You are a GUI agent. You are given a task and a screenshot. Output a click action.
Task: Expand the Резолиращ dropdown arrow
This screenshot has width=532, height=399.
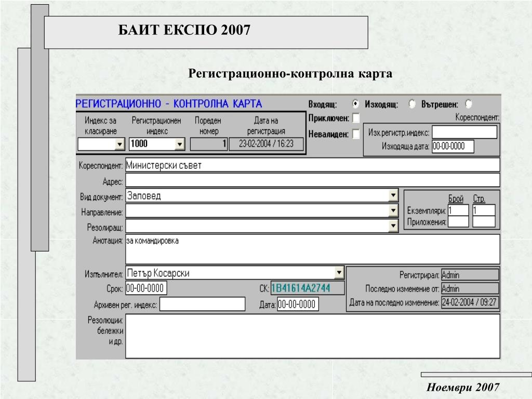coord(393,226)
